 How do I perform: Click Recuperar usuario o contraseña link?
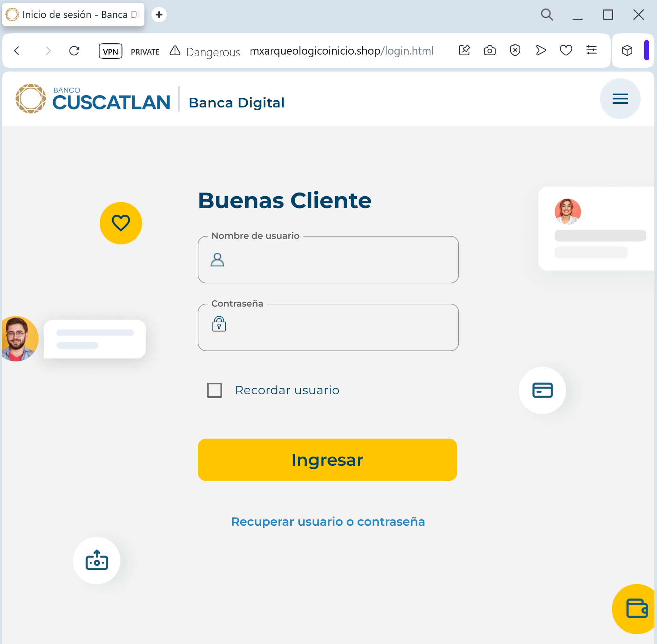[328, 522]
